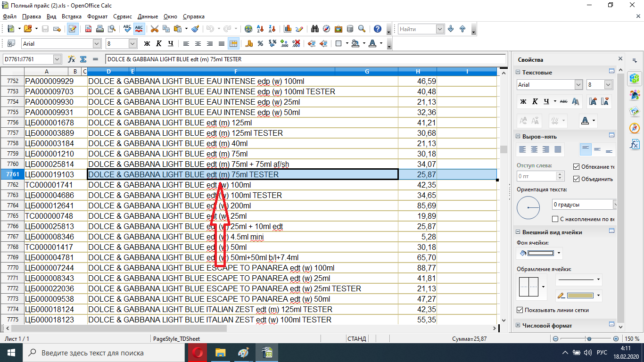The height and width of the screenshot is (362, 644).
Task: Open sidebar font name dropdown
Action: click(x=578, y=85)
